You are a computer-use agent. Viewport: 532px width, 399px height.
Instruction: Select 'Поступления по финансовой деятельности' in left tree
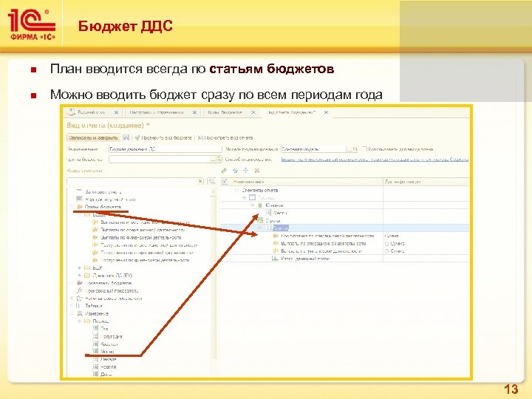[145, 260]
